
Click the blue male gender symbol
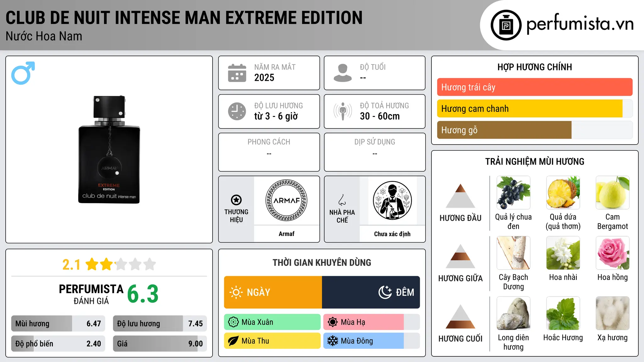click(x=23, y=73)
